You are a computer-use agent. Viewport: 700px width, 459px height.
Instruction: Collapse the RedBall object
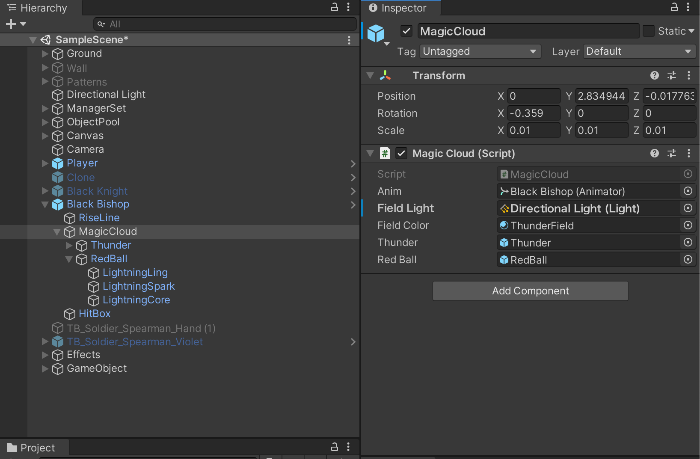click(x=69, y=259)
